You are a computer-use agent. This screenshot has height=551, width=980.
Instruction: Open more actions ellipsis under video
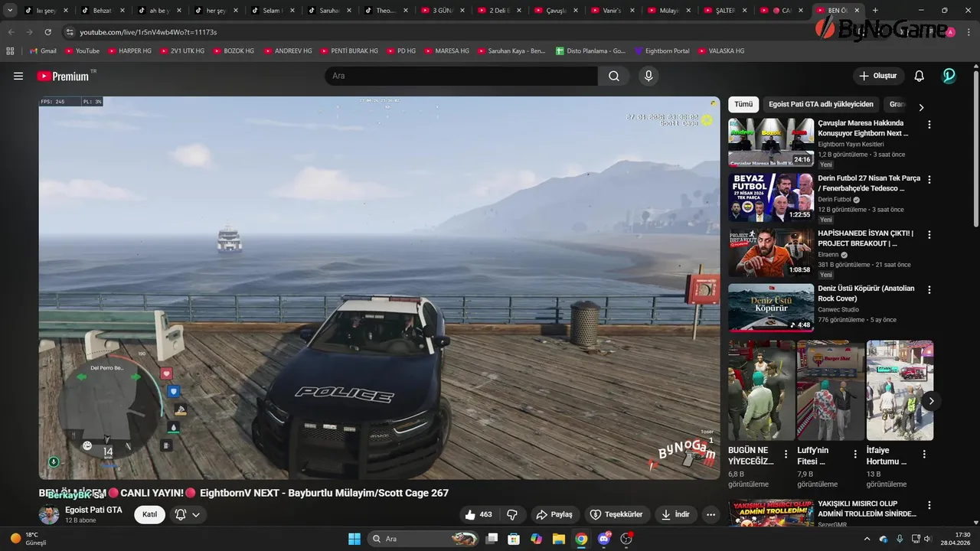coord(710,514)
